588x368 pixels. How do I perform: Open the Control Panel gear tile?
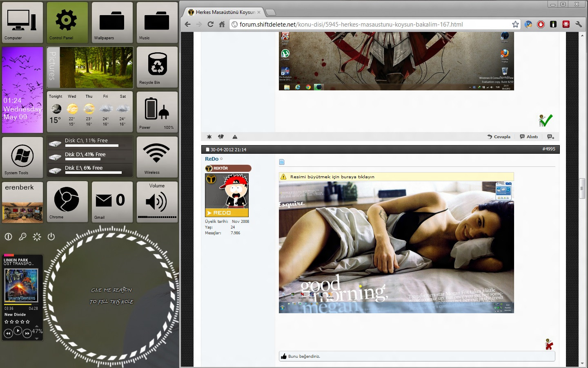click(67, 22)
